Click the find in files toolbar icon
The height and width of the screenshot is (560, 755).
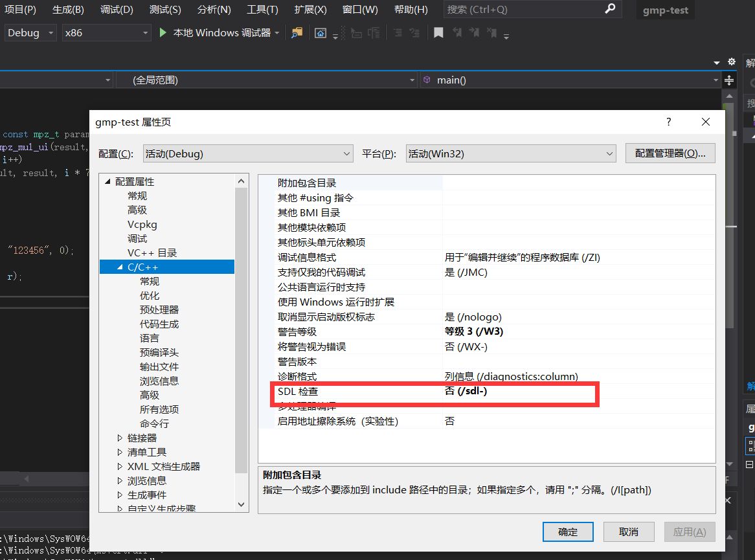pos(297,33)
